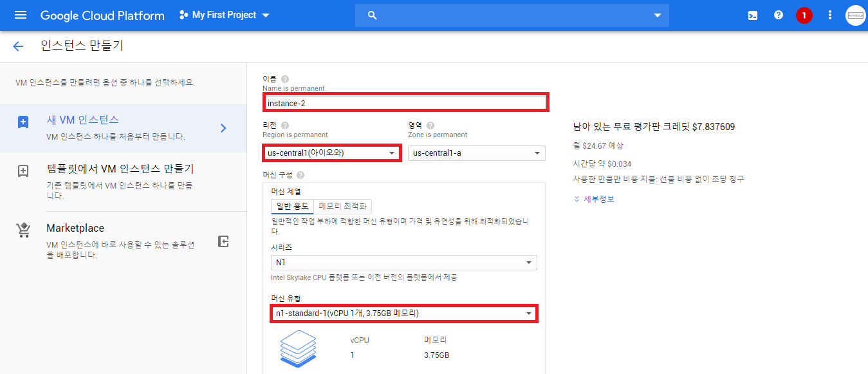868x374 pixels.
Task: Click the Region is permanent hint
Action: coord(295,135)
